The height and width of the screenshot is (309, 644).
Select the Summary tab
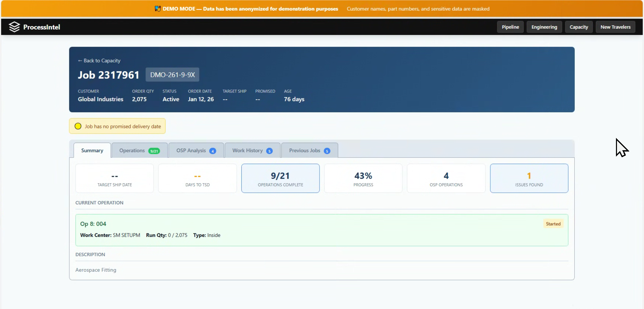tap(92, 151)
